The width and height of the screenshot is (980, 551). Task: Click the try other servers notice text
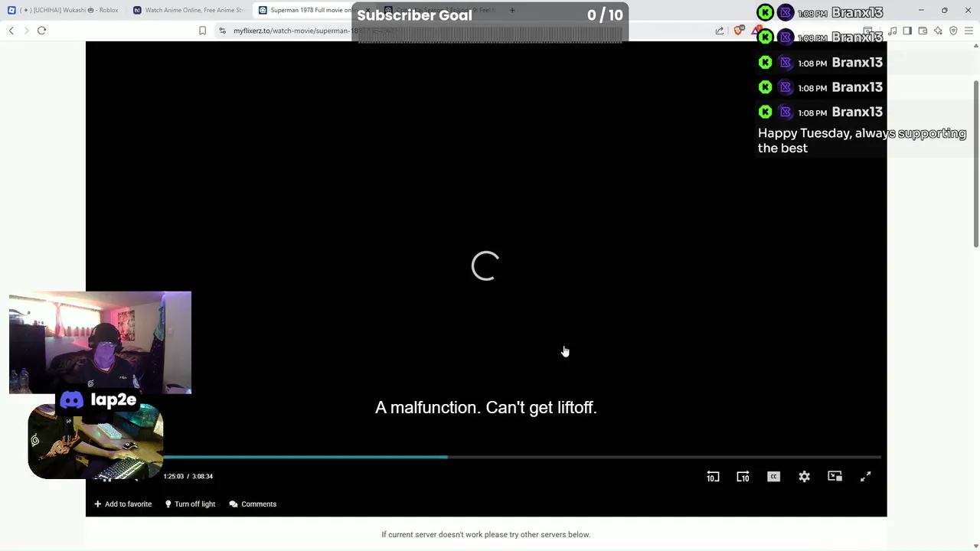point(486,534)
